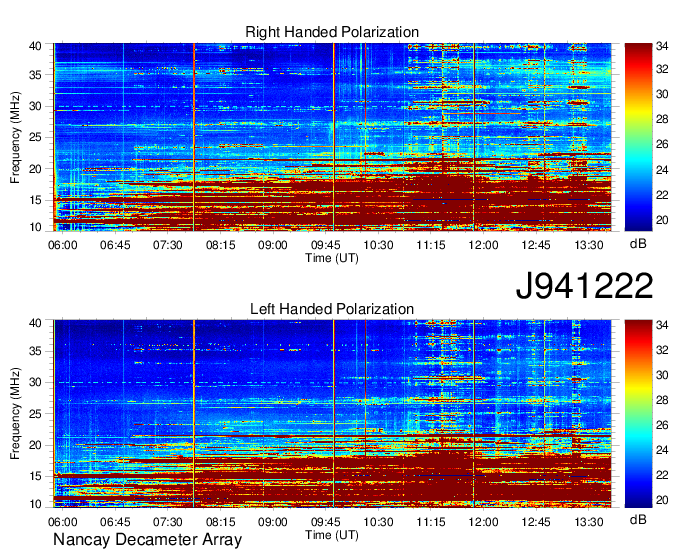Click the 10:30 time tick of Left Handed plot
Screen dimensions: 680x552
(x=378, y=522)
